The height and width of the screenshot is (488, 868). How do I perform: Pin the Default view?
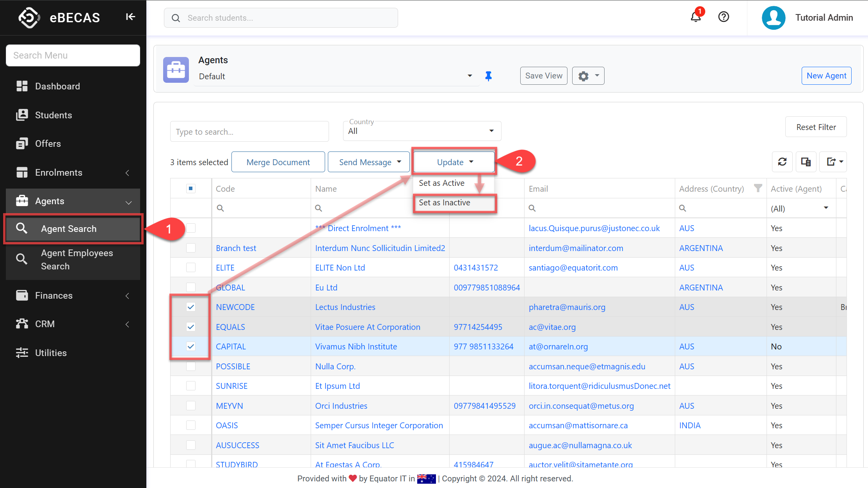coord(488,76)
